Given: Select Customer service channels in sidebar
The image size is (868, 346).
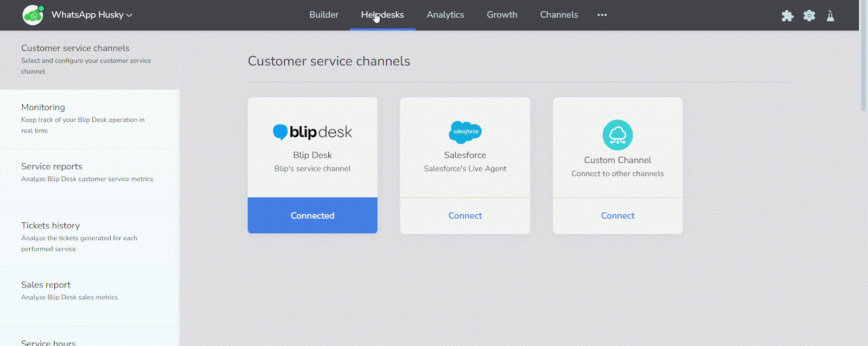Looking at the screenshot, I should pos(90,60).
